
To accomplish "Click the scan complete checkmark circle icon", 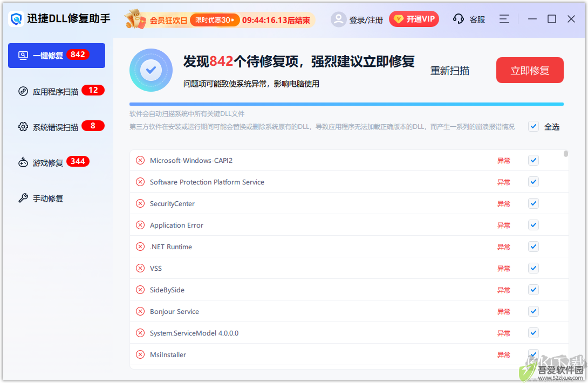I will pos(151,70).
